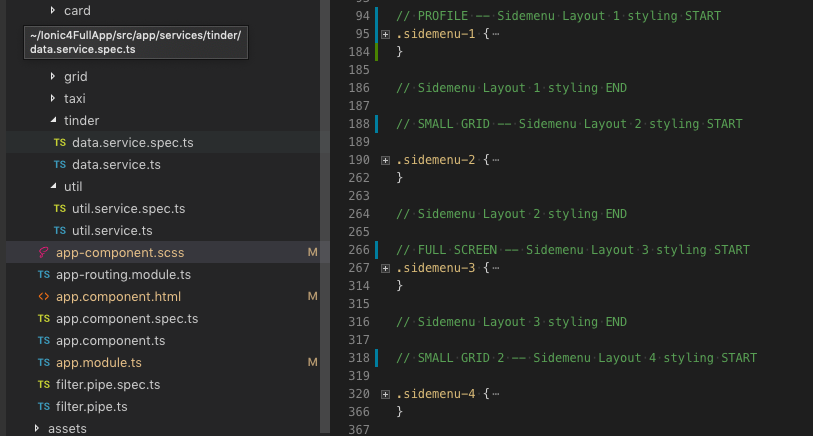The height and width of the screenshot is (436, 813).
Task: Unfold the .sidemenu-1 code block
Action: pos(385,35)
